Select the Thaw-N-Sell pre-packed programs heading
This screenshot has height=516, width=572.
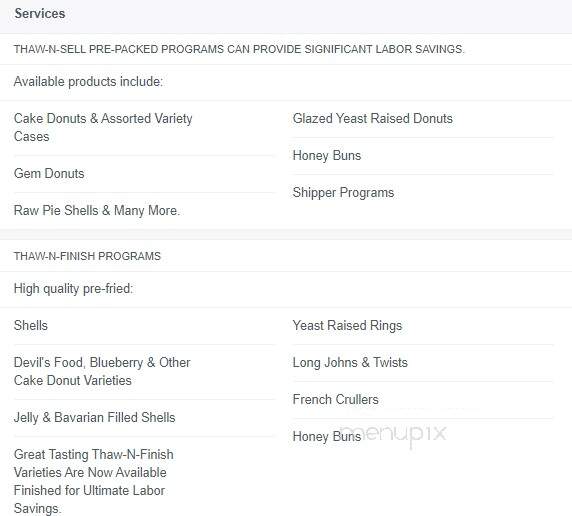click(x=239, y=49)
